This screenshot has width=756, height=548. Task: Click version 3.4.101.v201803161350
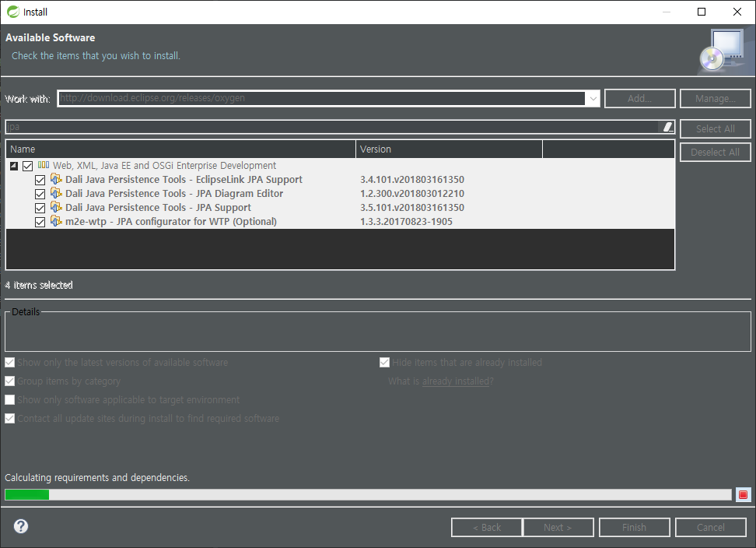point(412,180)
